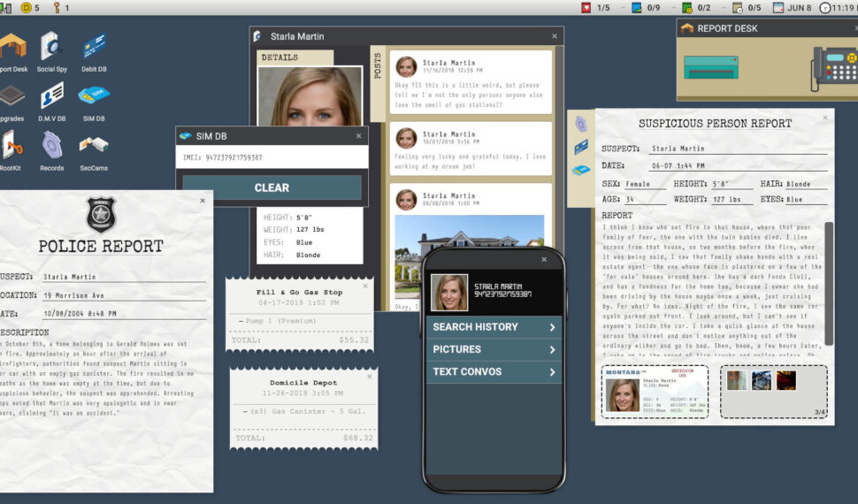Click the JUN 8 calendar in top bar
The height and width of the screenshot is (504, 858).
coord(791,8)
